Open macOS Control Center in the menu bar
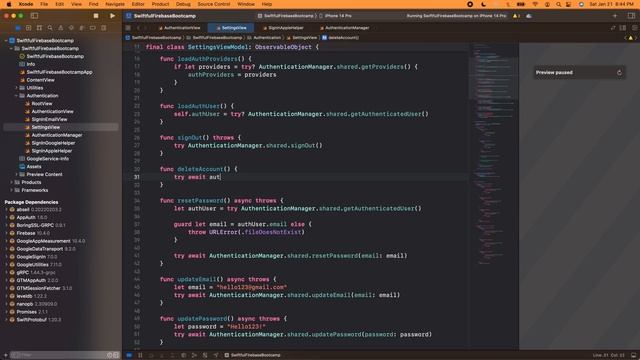Screen dimensions: 640x360 569,4
